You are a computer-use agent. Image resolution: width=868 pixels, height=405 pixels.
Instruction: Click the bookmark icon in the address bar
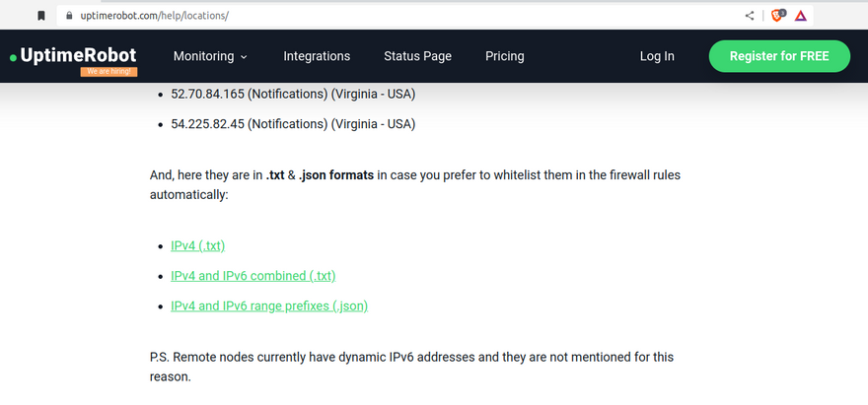(x=41, y=16)
